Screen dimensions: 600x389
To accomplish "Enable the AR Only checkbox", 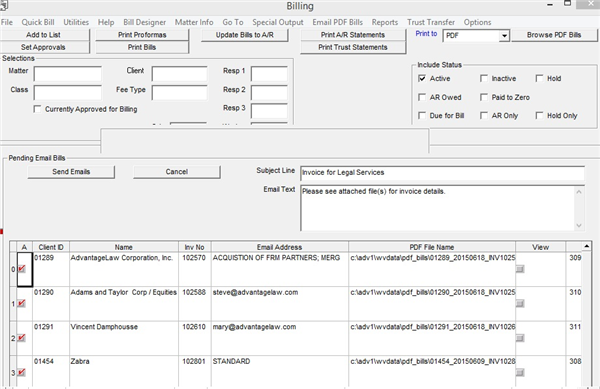I will pos(484,116).
